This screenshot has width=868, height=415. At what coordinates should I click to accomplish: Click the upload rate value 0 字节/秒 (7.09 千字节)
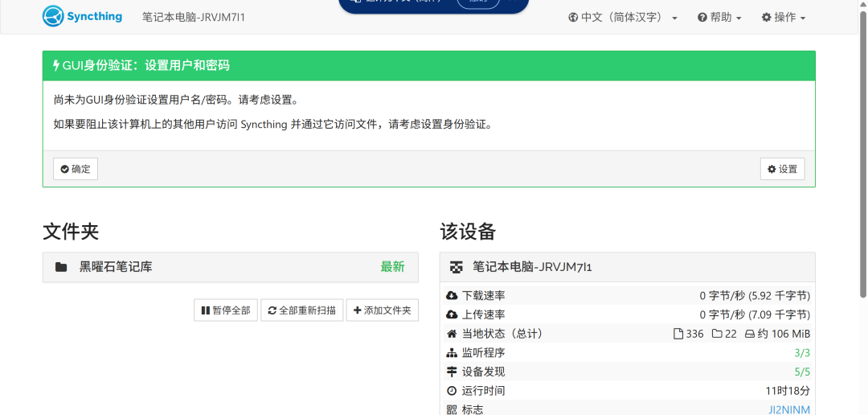[755, 314]
